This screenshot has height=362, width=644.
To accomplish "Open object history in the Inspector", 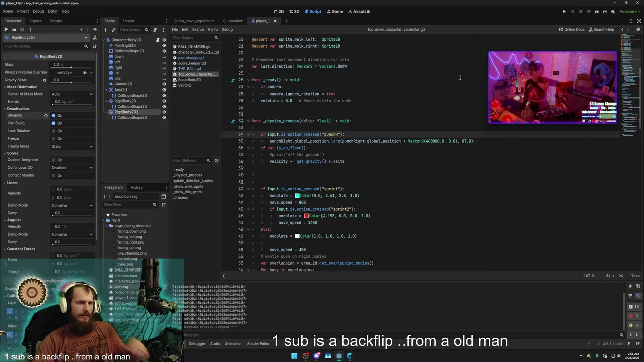I will pyautogui.click(x=94, y=29).
